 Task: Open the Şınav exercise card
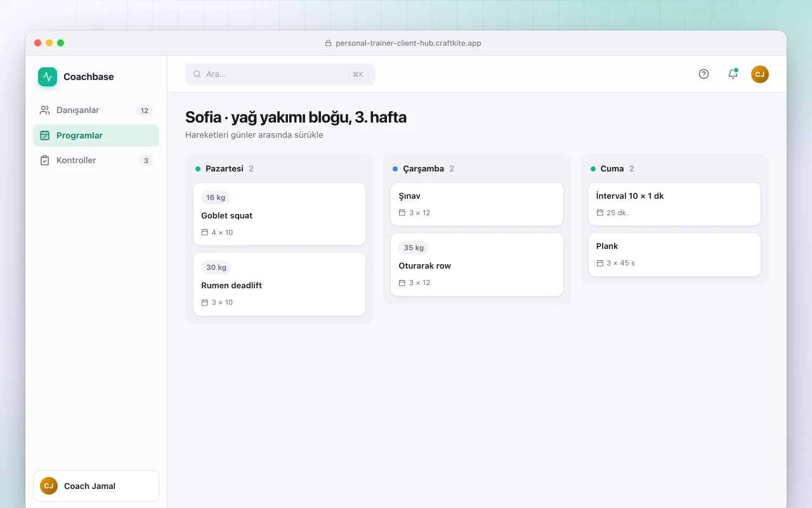click(x=477, y=204)
